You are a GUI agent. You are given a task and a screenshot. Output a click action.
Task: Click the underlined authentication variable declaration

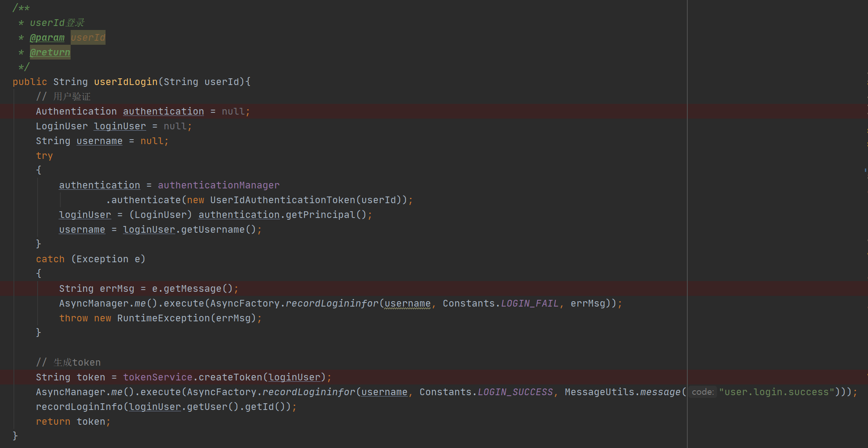(x=163, y=111)
